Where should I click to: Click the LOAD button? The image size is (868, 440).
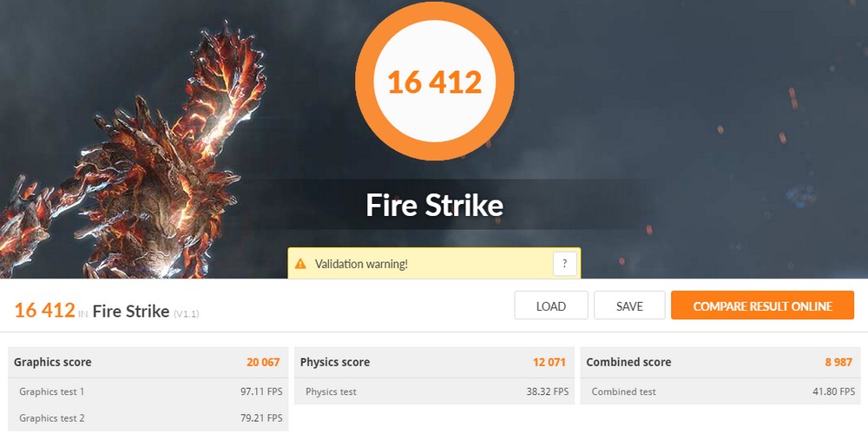tap(551, 305)
